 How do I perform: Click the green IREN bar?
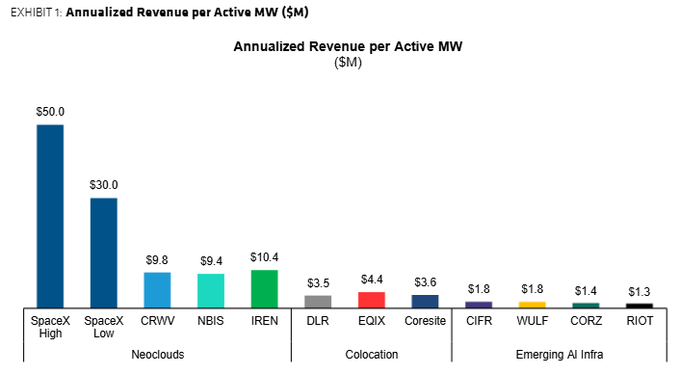click(264, 289)
